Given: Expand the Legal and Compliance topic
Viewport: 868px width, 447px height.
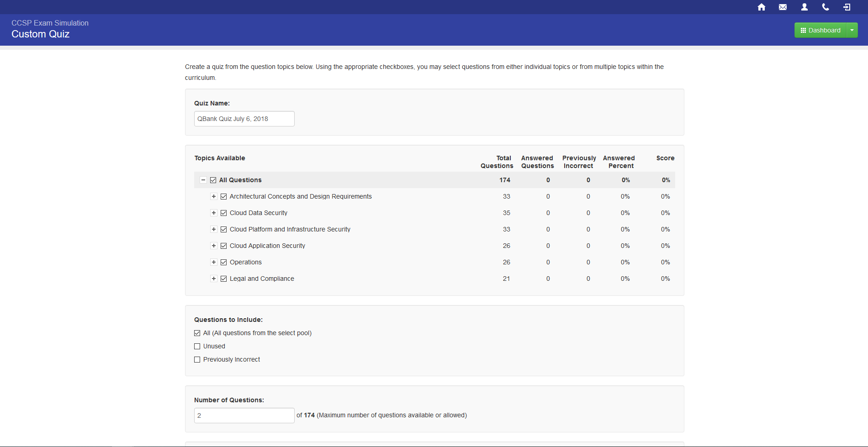Looking at the screenshot, I should pyautogui.click(x=213, y=279).
